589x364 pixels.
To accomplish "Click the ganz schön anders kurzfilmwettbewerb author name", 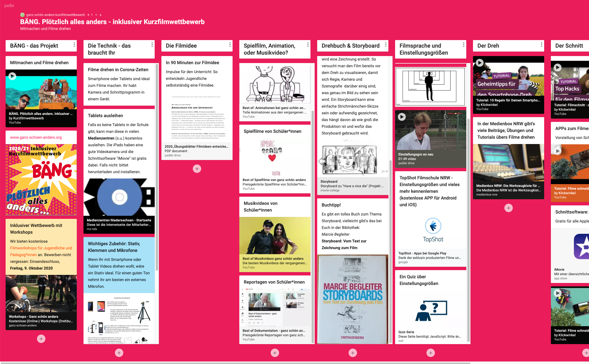I will click(x=55, y=15).
